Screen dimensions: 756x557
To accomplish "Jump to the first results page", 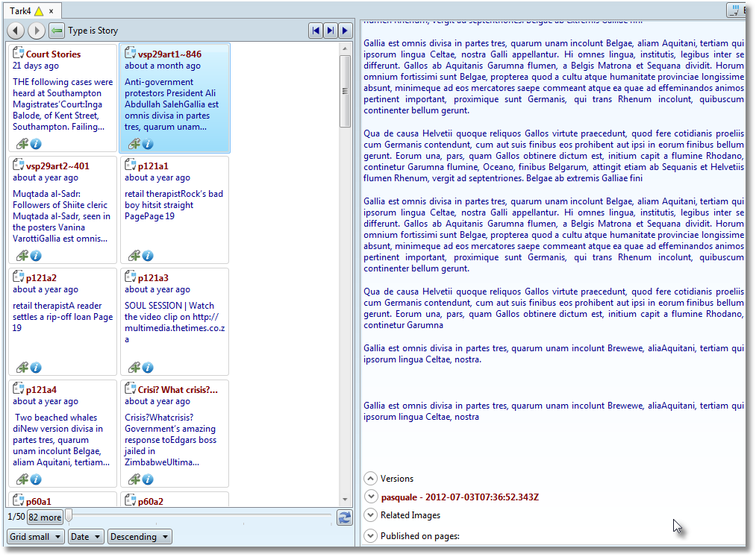I will pos(316,31).
